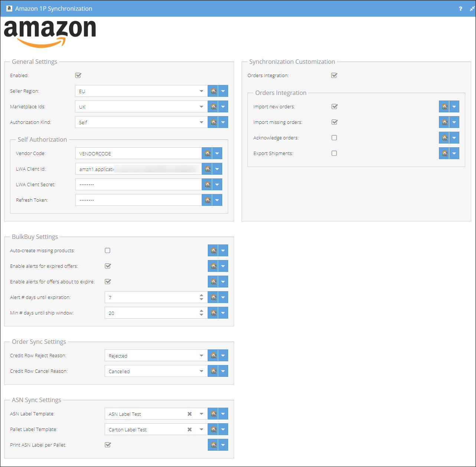Click house icon for Print ASN Label per Pallet
Viewport: 476px width, 467px height.
tap(213, 445)
